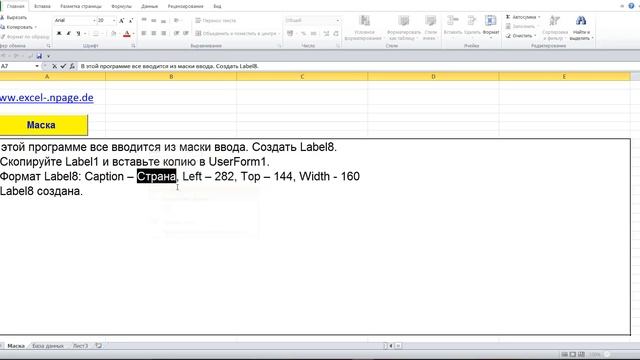Open the Insert Function fx dialog
Viewport: 640px width, 360px height.
[72, 66]
